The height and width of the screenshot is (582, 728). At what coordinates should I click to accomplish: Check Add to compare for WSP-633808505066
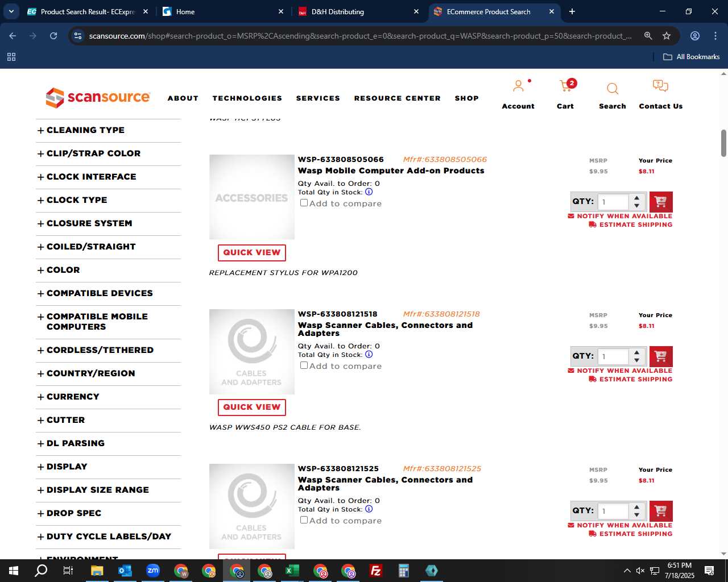click(304, 203)
